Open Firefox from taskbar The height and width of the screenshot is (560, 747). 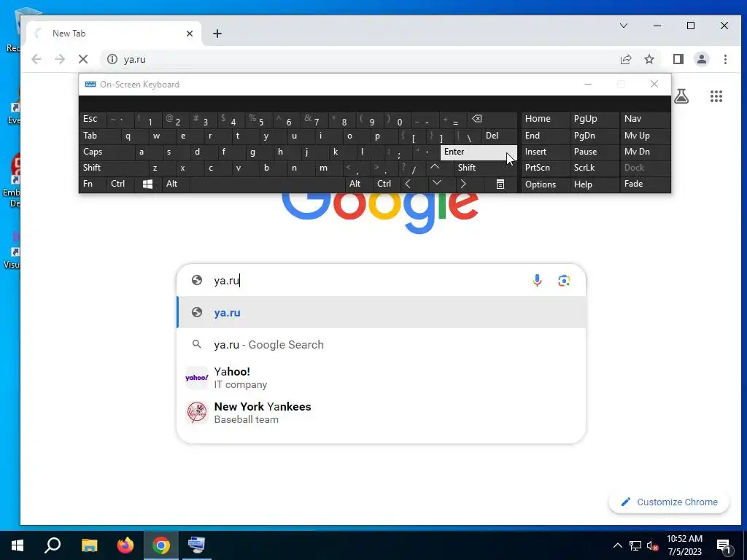point(125,545)
